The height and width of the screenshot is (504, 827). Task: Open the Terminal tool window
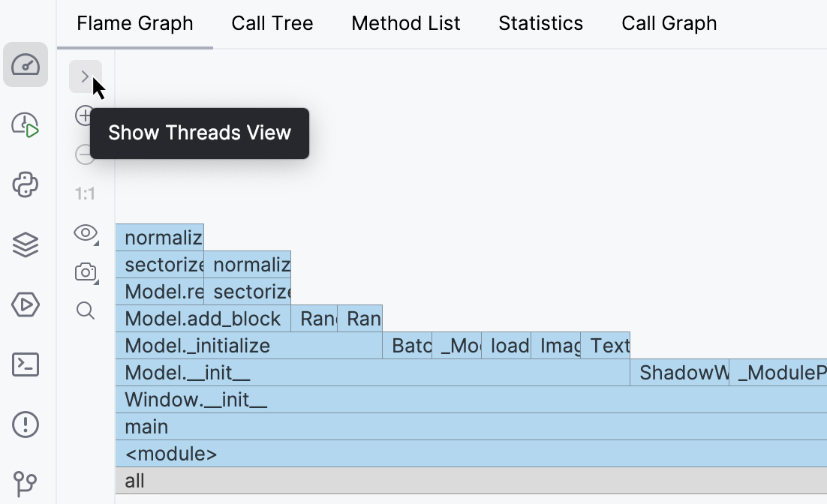(25, 364)
